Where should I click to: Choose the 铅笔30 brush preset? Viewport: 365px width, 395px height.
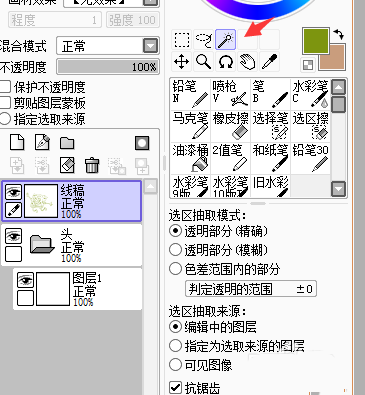pyautogui.click(x=310, y=158)
